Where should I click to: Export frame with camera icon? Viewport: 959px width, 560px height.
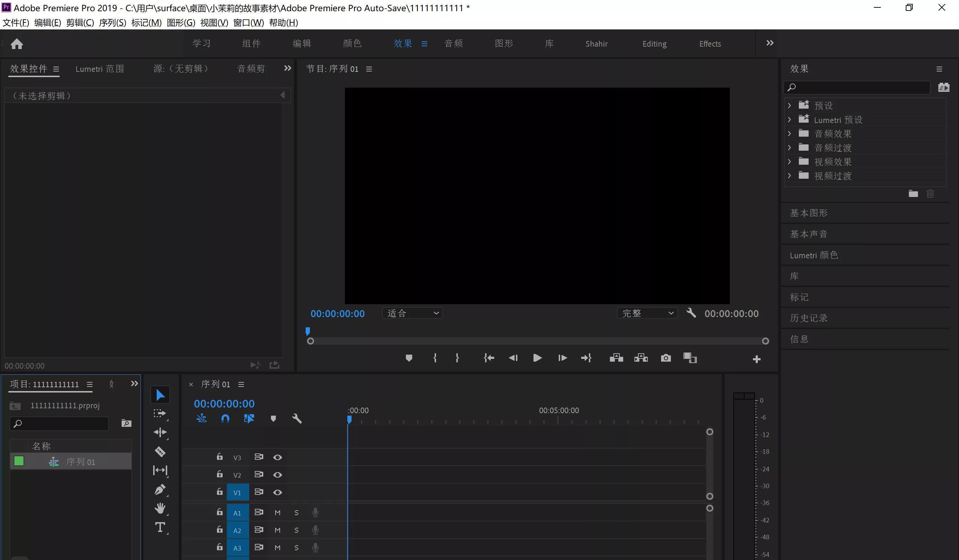click(x=666, y=358)
